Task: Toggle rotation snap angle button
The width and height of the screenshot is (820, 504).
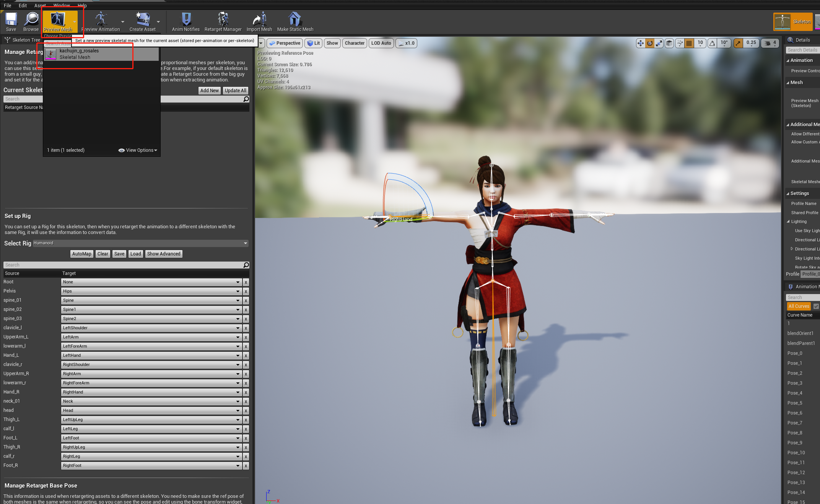Action: tap(712, 43)
